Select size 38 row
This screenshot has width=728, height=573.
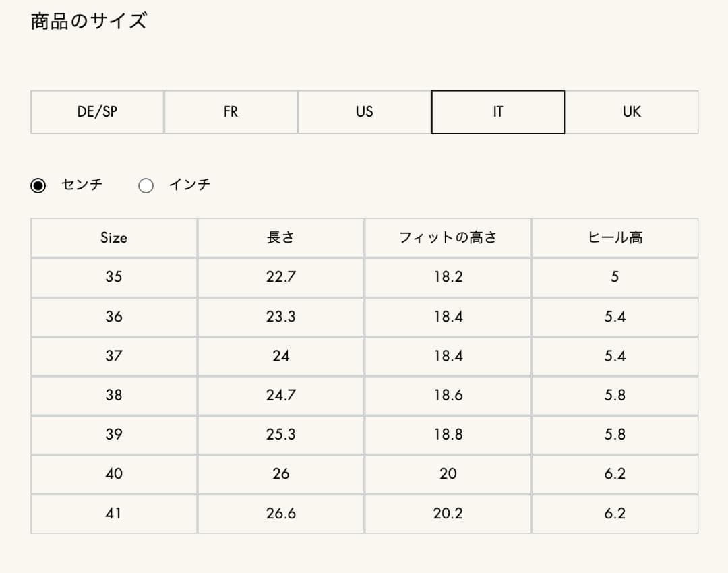pos(113,395)
